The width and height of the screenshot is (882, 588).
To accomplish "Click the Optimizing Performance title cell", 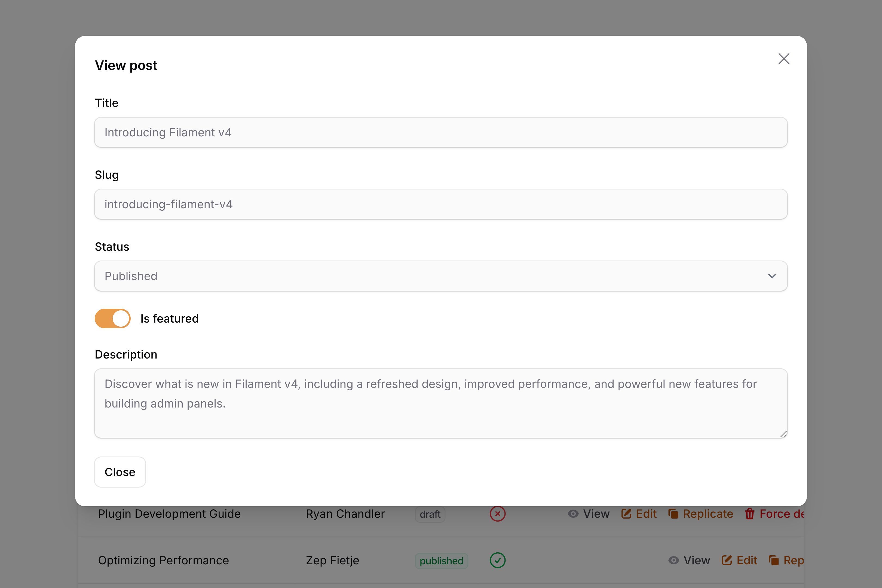I will pos(164,560).
